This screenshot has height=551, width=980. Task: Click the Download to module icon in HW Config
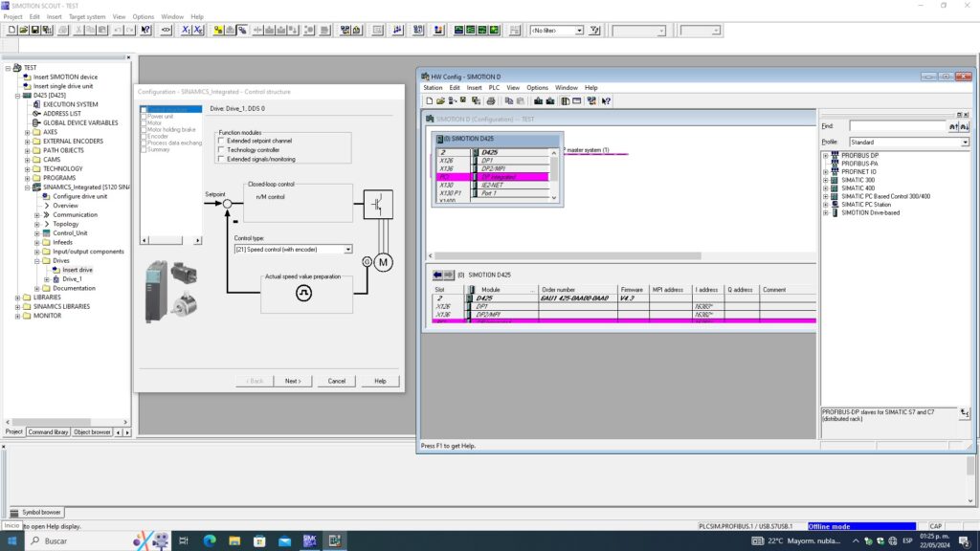[x=538, y=100]
